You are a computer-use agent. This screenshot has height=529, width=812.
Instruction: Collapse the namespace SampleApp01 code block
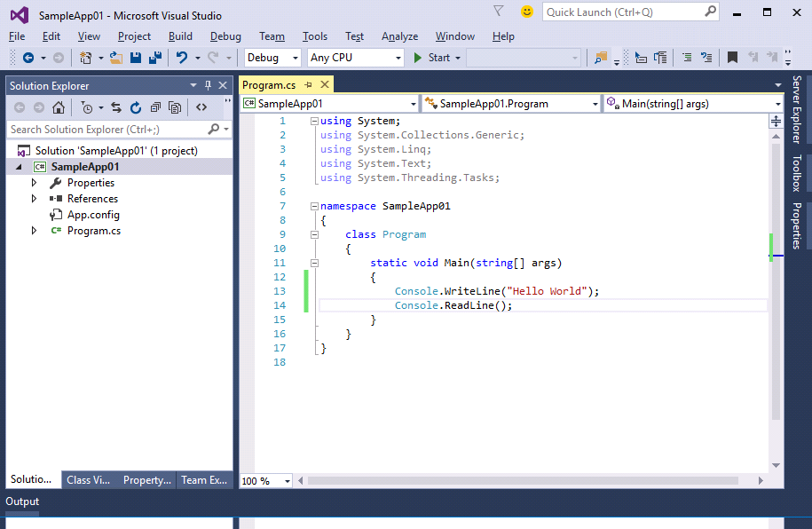click(314, 206)
